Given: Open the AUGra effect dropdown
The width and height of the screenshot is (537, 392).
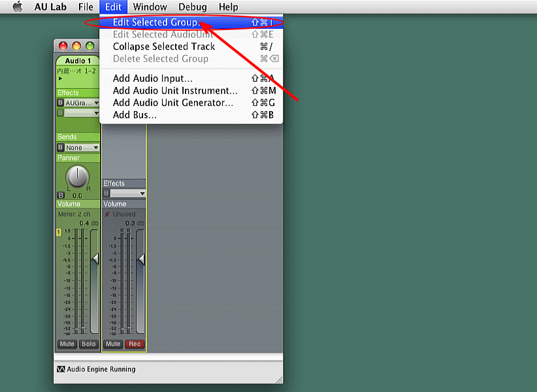Looking at the screenshot, I should tap(82, 103).
